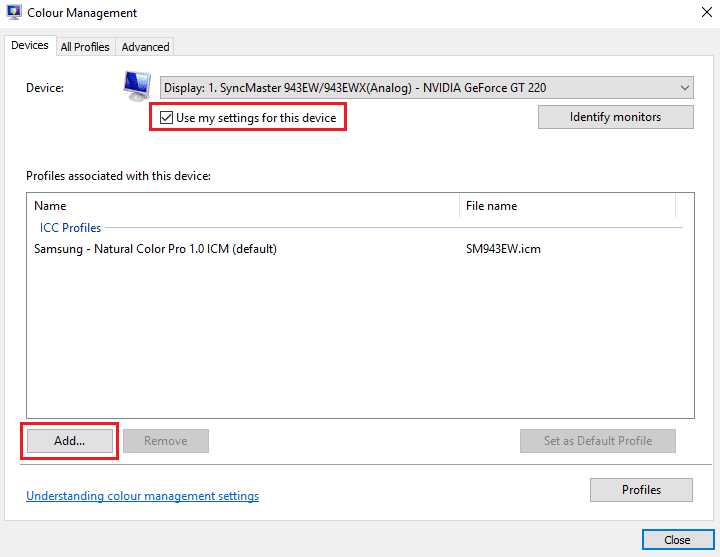Screen dimensions: 720x557
Task: Click the Colour Management title bar icon
Action: 14,12
